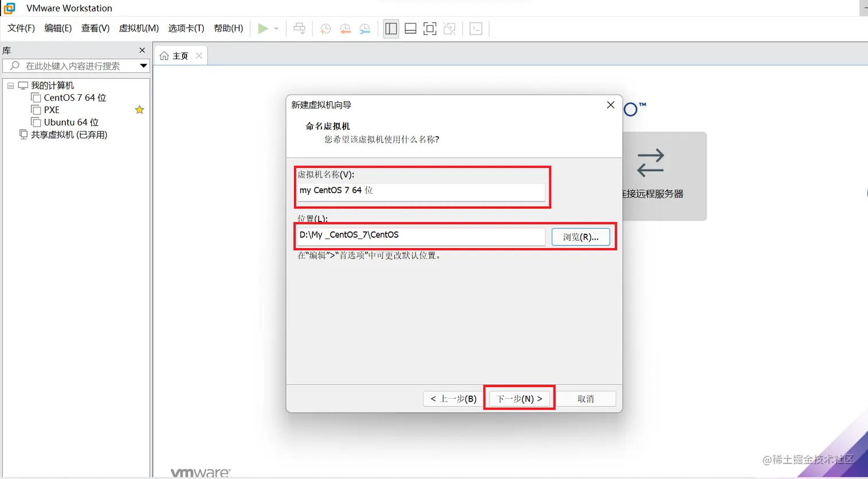The width and height of the screenshot is (868, 479).
Task: Select the PXE virtual machine
Action: (x=52, y=110)
